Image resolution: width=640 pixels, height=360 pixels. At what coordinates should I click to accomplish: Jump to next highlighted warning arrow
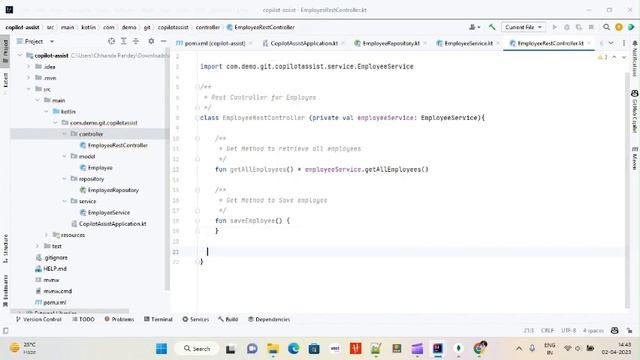click(624, 57)
